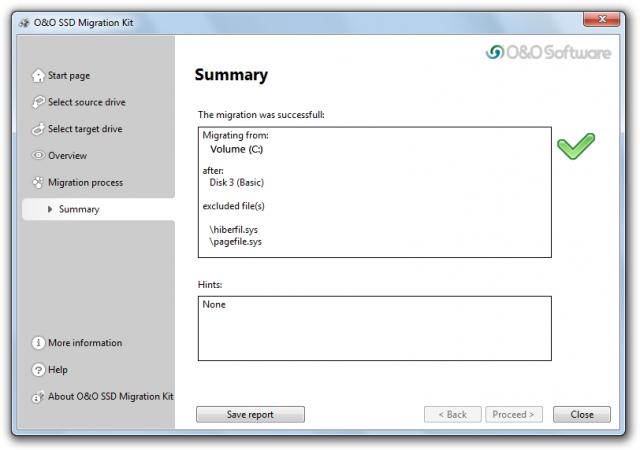Click the Overview eye icon
Image resolution: width=640 pixels, height=450 pixels.
[38, 156]
